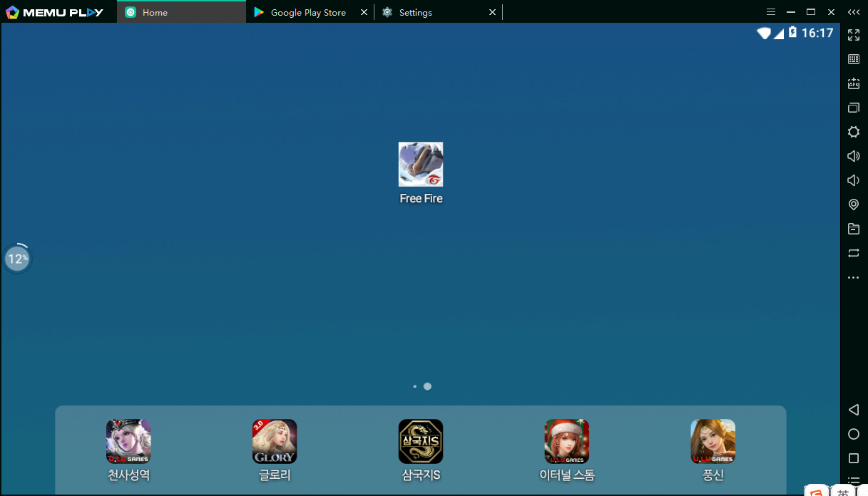Viewport: 868px width, 496px height.
Task: Decrease the emulator volume
Action: tap(854, 180)
